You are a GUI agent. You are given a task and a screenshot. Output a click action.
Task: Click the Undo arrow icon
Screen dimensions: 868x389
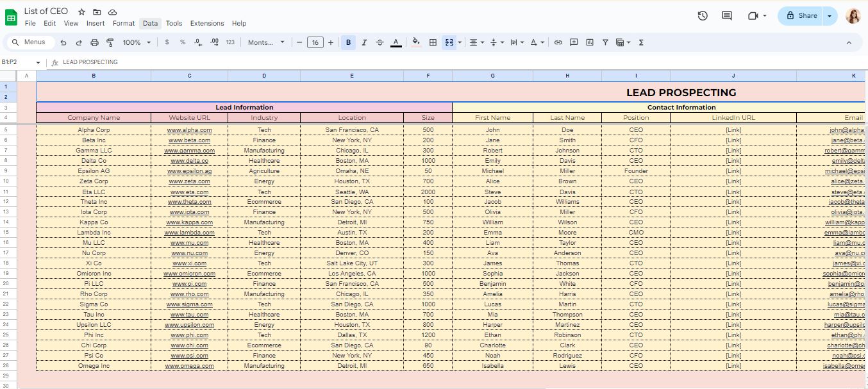coord(63,42)
